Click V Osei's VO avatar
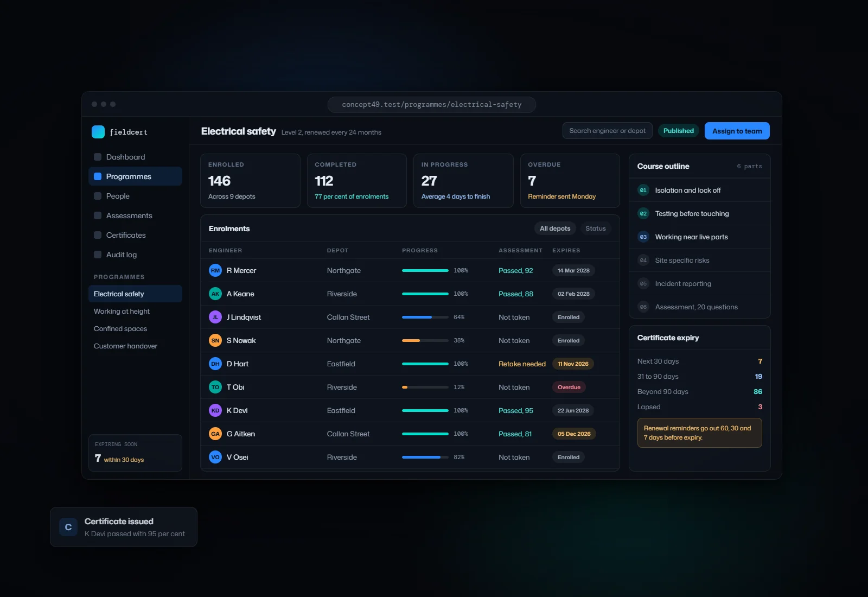The width and height of the screenshot is (868, 597). [x=215, y=457]
